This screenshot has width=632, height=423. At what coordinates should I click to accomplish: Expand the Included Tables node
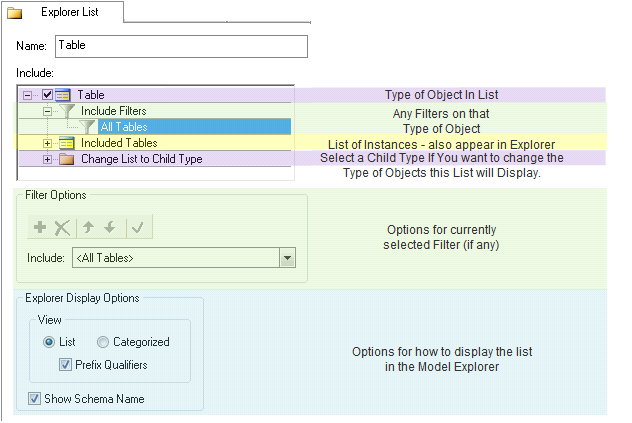(x=47, y=144)
